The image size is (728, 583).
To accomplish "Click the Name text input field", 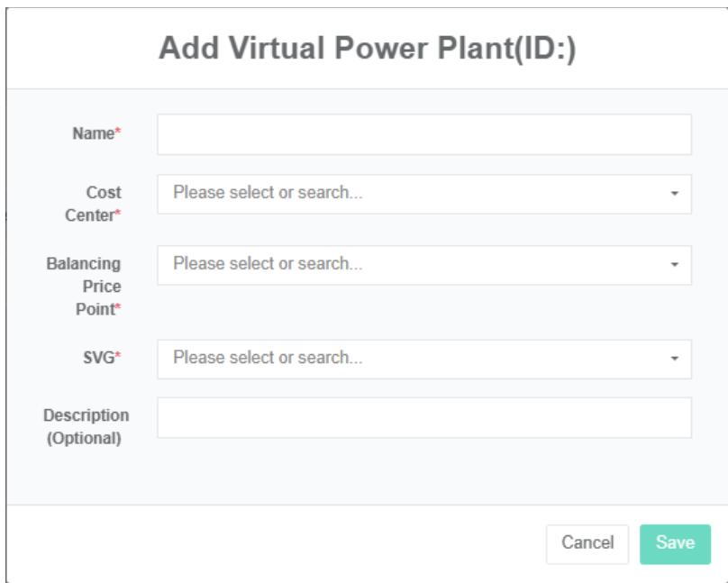I will 423,134.
